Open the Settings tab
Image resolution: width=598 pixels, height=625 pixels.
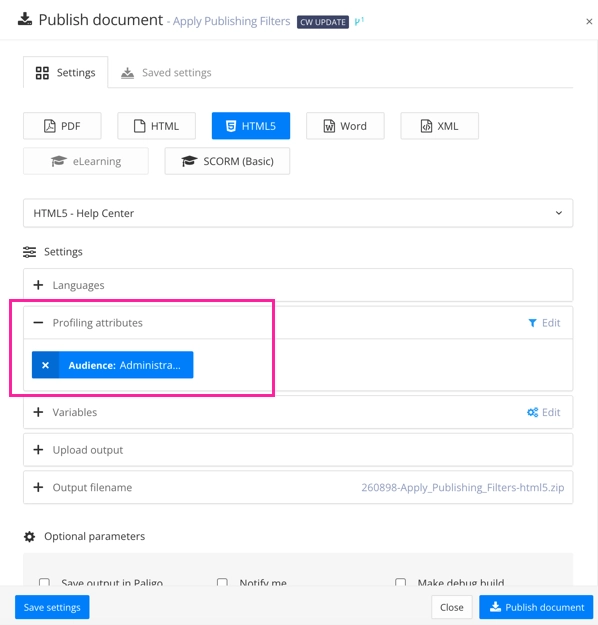point(65,73)
